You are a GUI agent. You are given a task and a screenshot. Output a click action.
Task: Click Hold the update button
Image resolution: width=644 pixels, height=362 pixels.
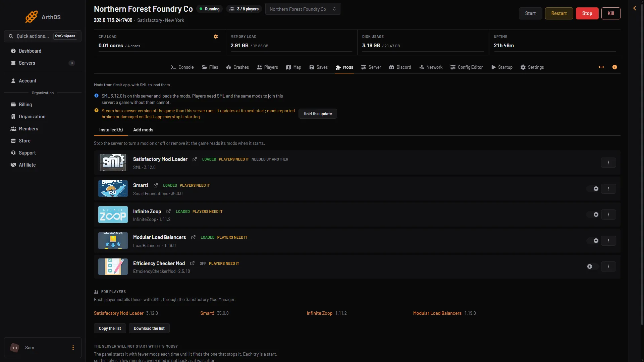tap(318, 114)
